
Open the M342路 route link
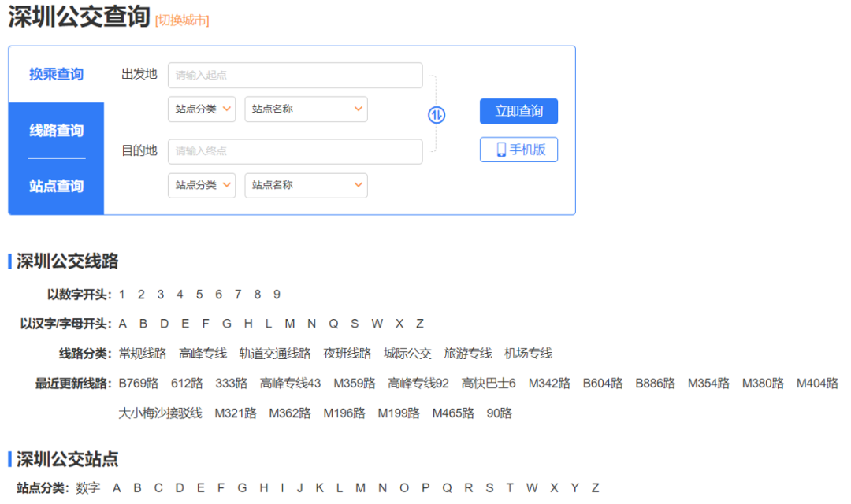(549, 384)
